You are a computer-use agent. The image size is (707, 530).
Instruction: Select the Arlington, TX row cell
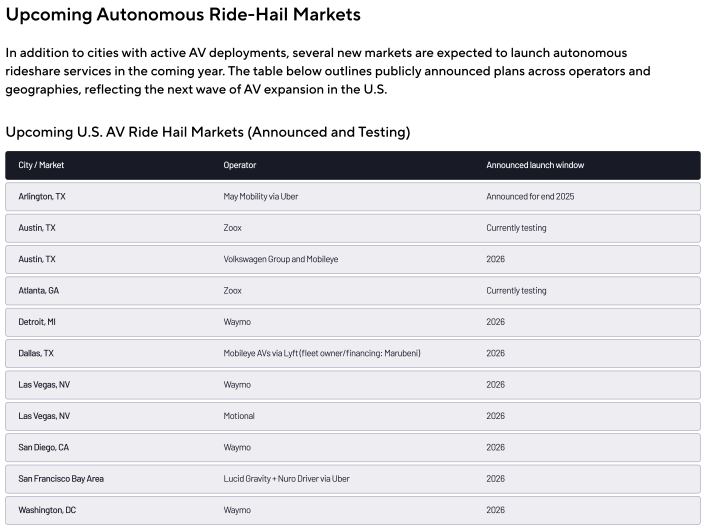pos(42,197)
